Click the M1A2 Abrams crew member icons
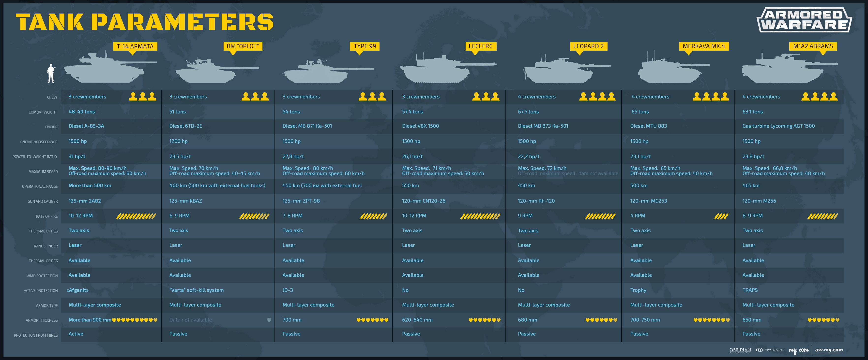 (x=820, y=97)
